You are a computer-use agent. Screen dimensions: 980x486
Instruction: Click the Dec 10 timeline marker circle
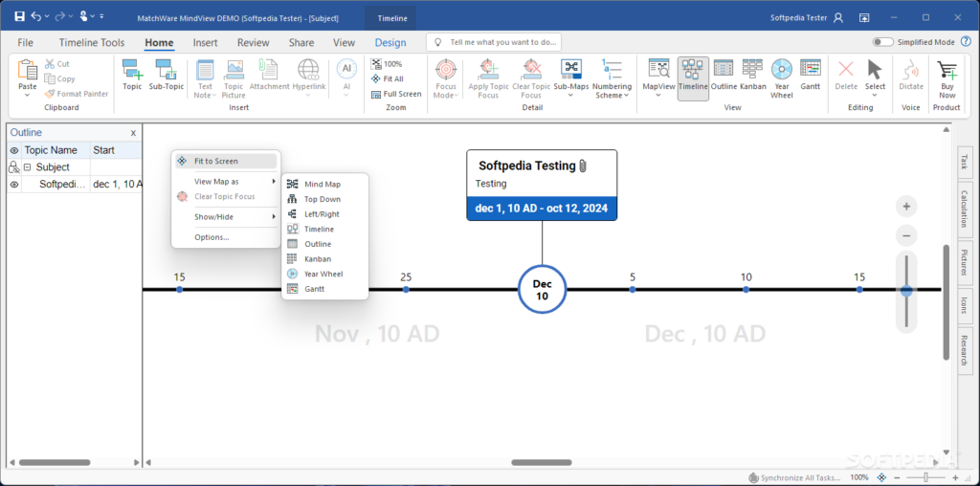[x=543, y=290]
